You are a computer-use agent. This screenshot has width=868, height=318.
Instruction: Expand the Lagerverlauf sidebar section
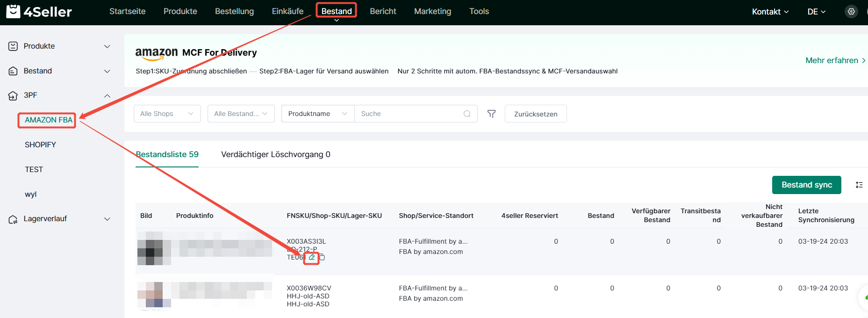(x=107, y=219)
